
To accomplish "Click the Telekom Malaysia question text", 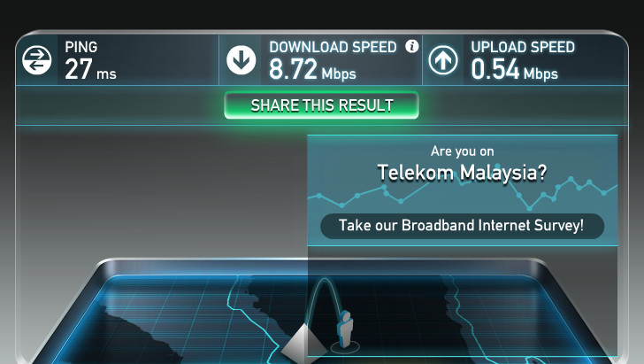I will [x=462, y=173].
